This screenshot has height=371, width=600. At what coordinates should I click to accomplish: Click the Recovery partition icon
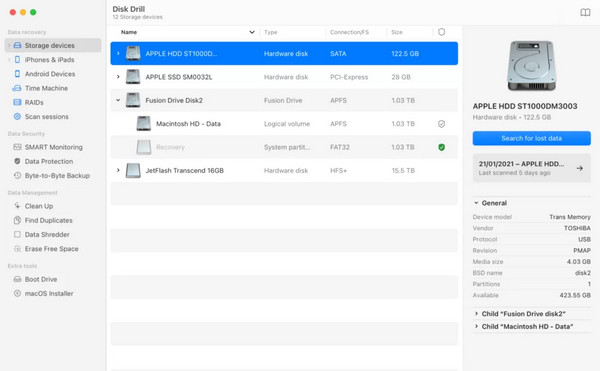[x=143, y=147]
